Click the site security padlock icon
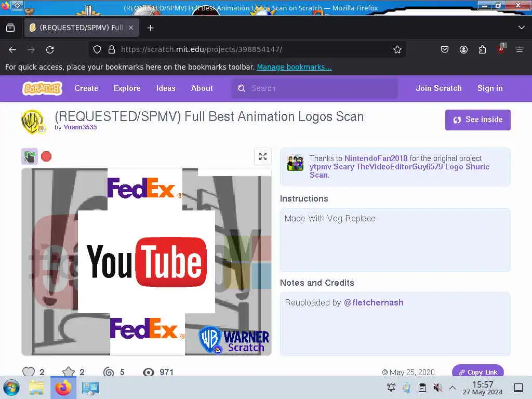 [x=111, y=49]
